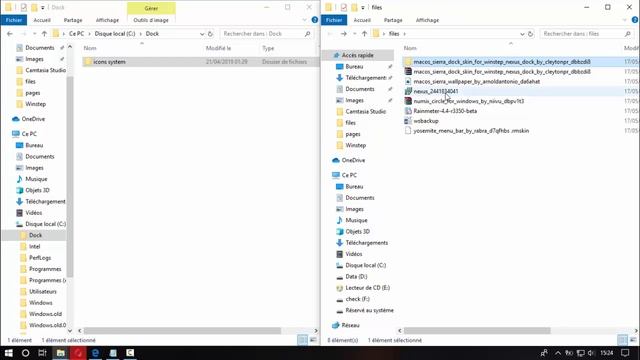Open Musique in Dock window sidebar
Screen dimensions: 640x360
tap(36, 179)
